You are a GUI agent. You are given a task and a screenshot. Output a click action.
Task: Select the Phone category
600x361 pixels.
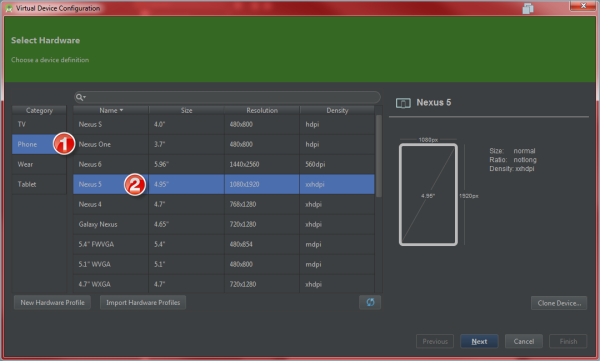39,144
